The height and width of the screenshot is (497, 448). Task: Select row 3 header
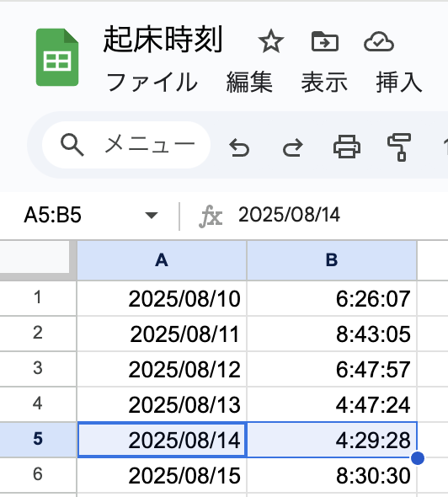click(x=38, y=369)
